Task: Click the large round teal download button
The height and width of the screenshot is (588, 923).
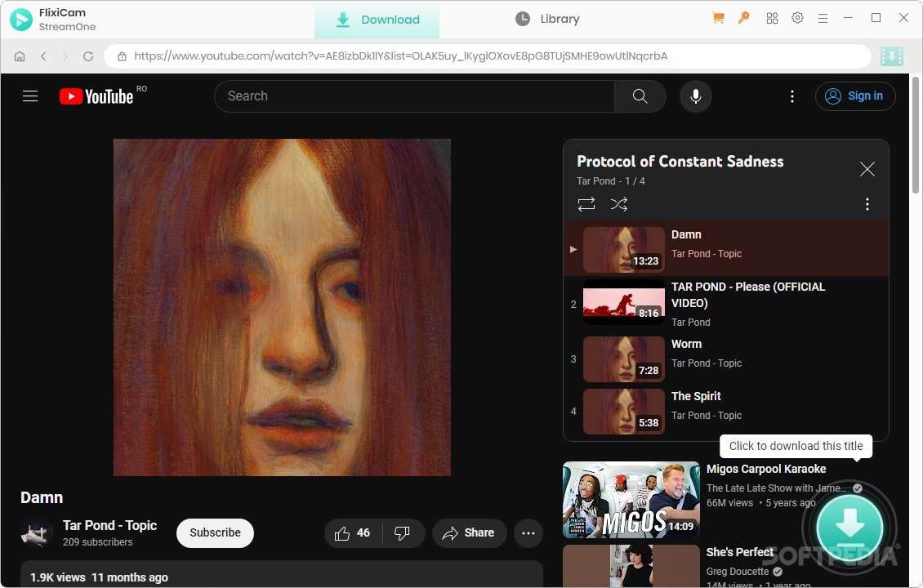Action: 849,528
